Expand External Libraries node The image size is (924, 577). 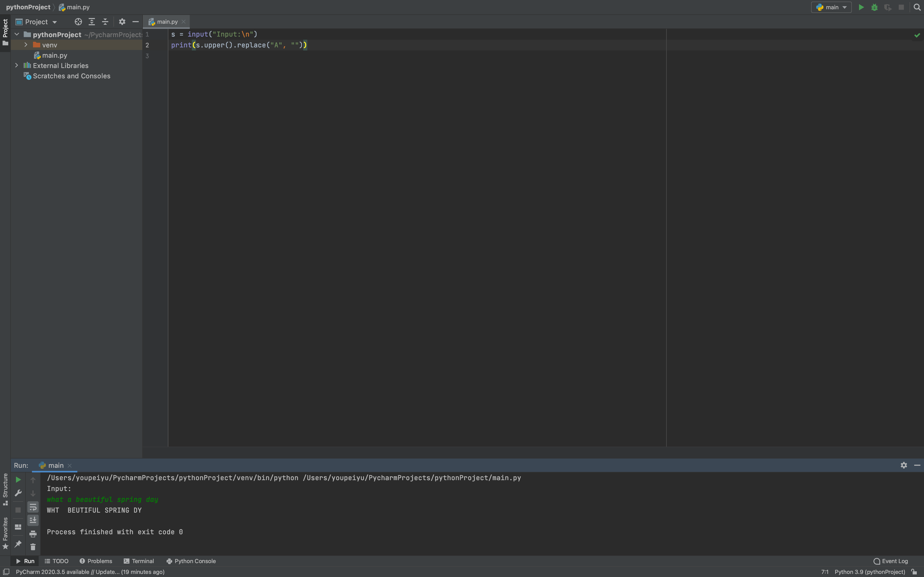click(16, 65)
